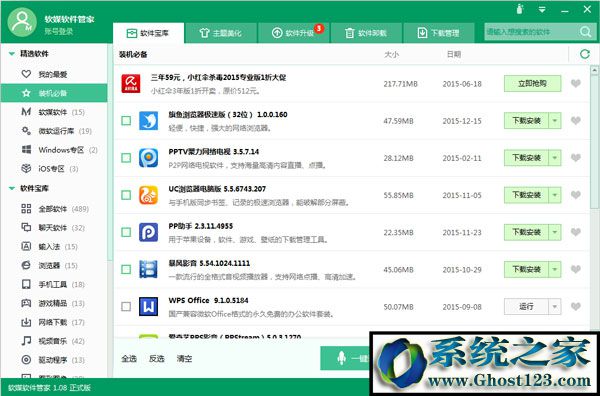This screenshot has height=396, width=600.
Task: Select 软媒软件 category in sidebar
Action: click(54, 112)
